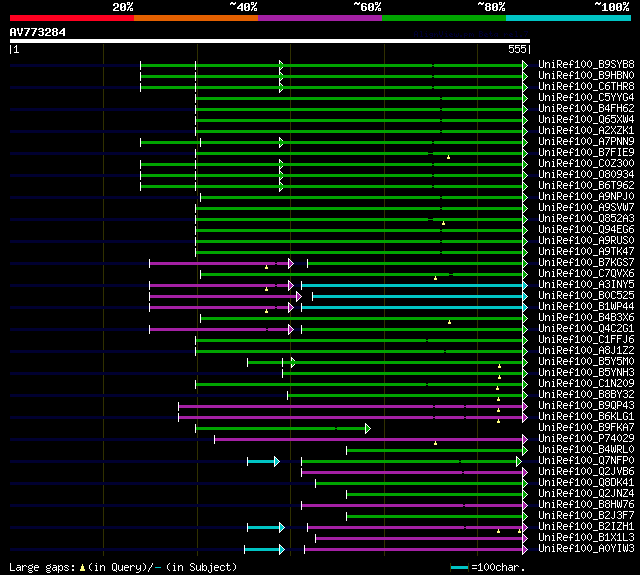
Task: Select UniRef100_A0YIW3 label
Action: tap(586, 549)
